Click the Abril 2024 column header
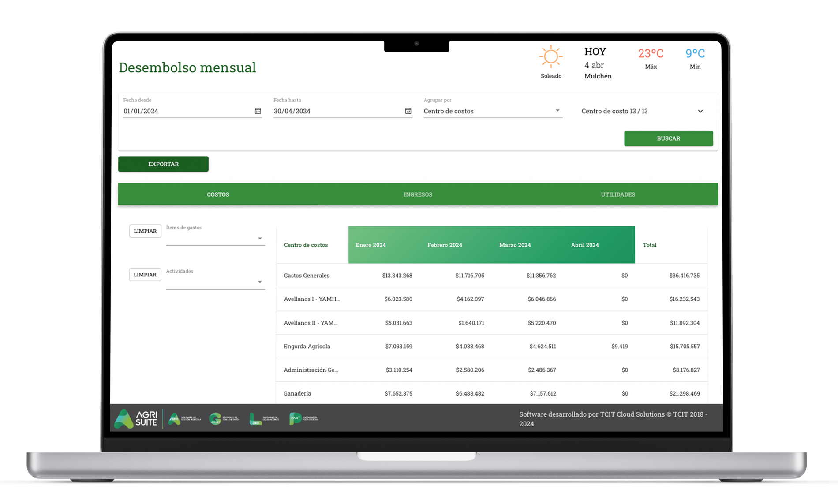This screenshot has height=504, width=838. pos(585,245)
